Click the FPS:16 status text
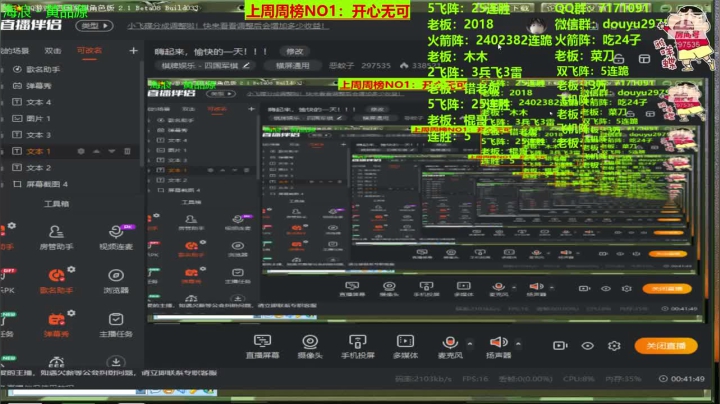 click(475, 379)
